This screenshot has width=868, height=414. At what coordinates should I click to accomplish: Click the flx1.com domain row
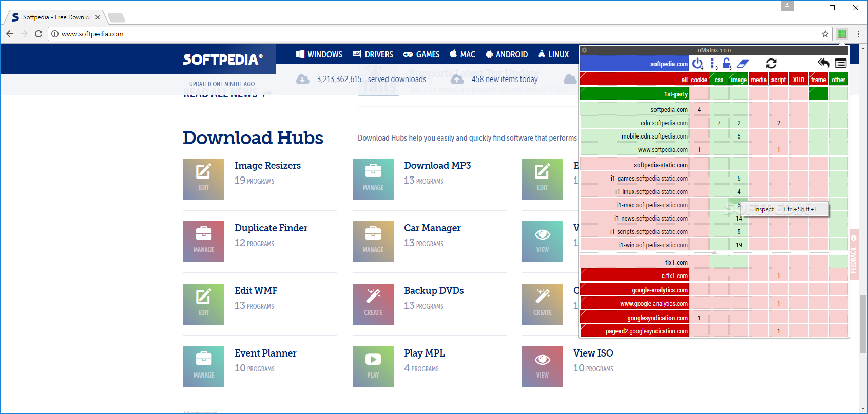coord(634,263)
